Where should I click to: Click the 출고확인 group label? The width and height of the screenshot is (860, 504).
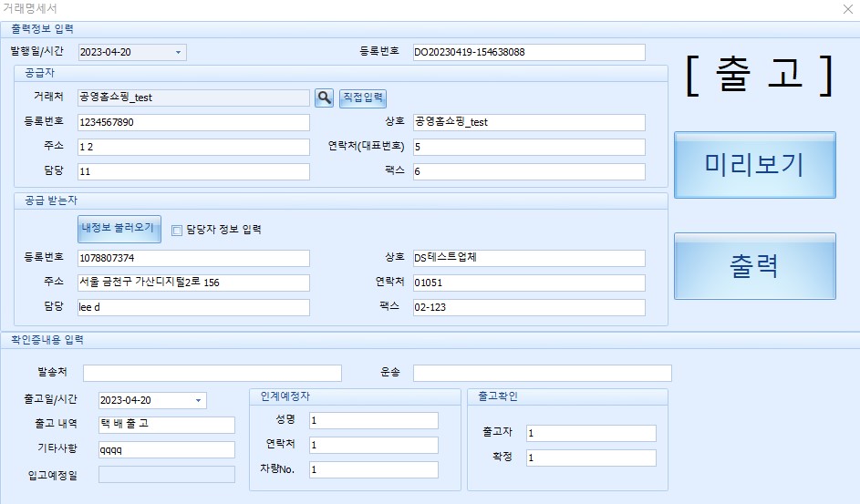(498, 396)
